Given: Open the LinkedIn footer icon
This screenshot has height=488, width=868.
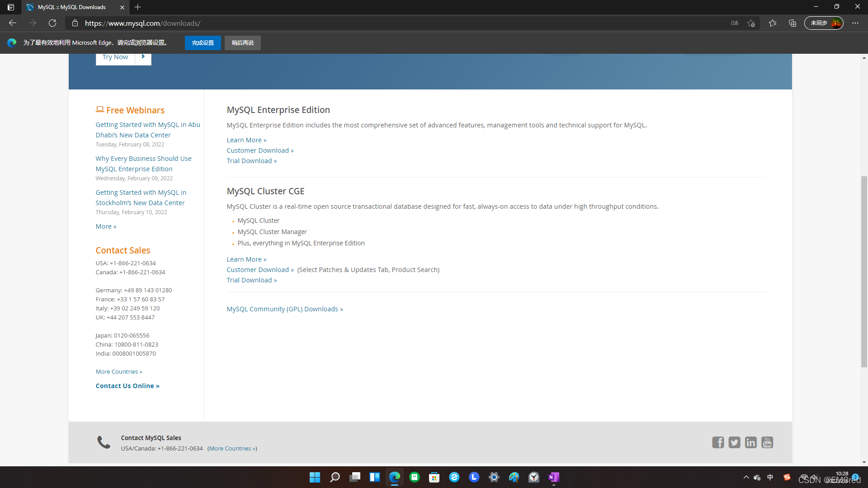Looking at the screenshot, I should coord(750,442).
